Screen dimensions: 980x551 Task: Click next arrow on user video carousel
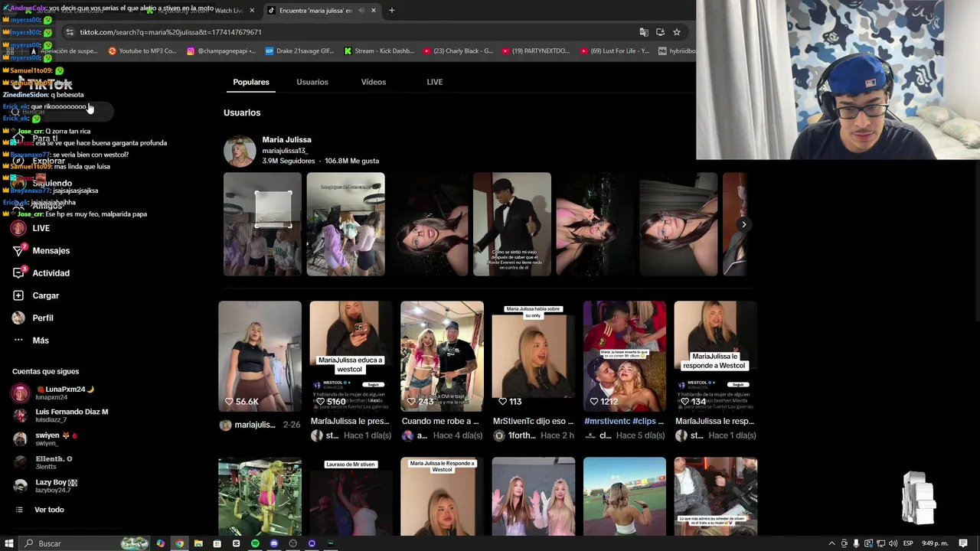[x=743, y=224]
